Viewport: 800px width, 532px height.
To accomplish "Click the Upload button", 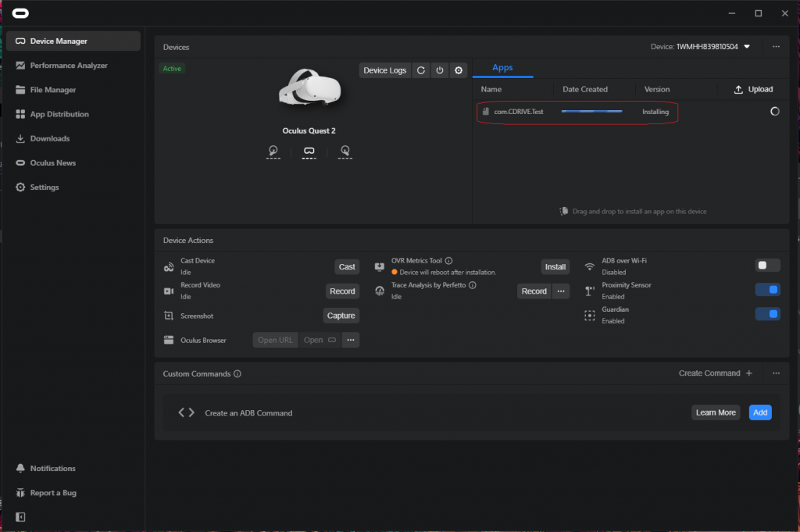I will [x=753, y=89].
